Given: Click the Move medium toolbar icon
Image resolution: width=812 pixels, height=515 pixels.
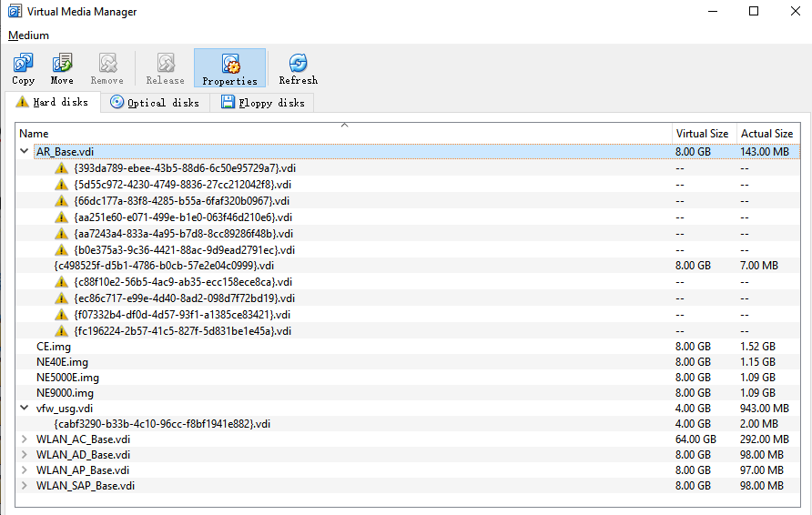Looking at the screenshot, I should 62,64.
